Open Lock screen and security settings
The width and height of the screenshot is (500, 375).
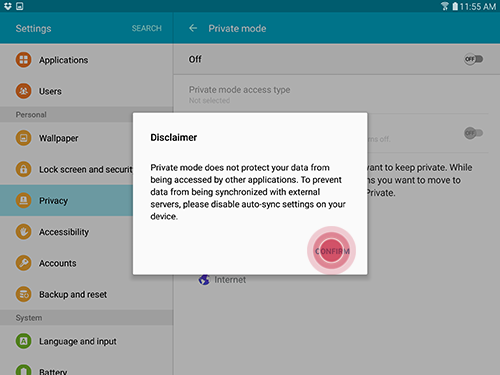pyautogui.click(x=66, y=169)
